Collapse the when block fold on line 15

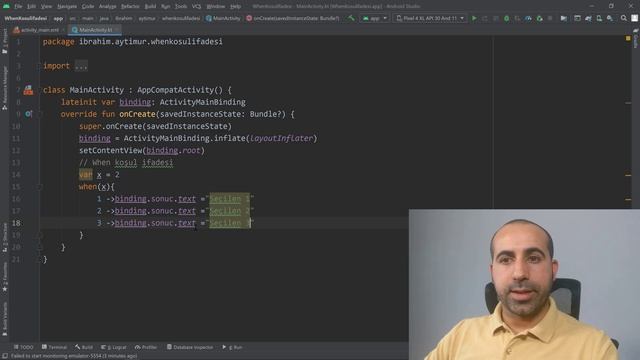point(40,187)
